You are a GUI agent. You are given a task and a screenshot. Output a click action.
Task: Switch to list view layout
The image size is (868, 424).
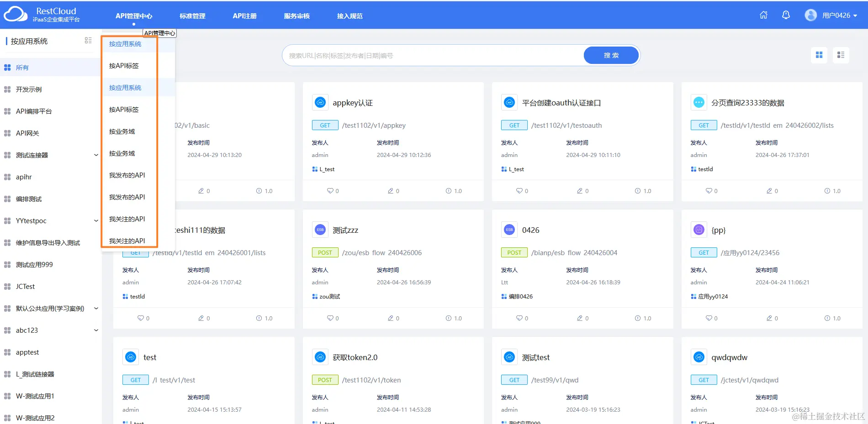click(841, 55)
